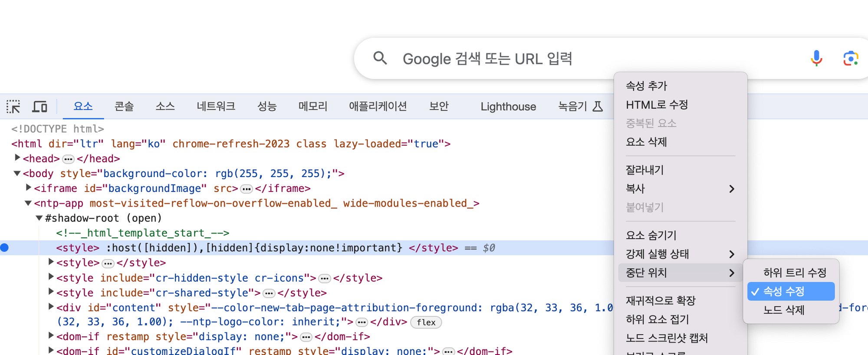Expand the iframe backgroundImage node
Viewport: 868px width, 355px height.
29,187
